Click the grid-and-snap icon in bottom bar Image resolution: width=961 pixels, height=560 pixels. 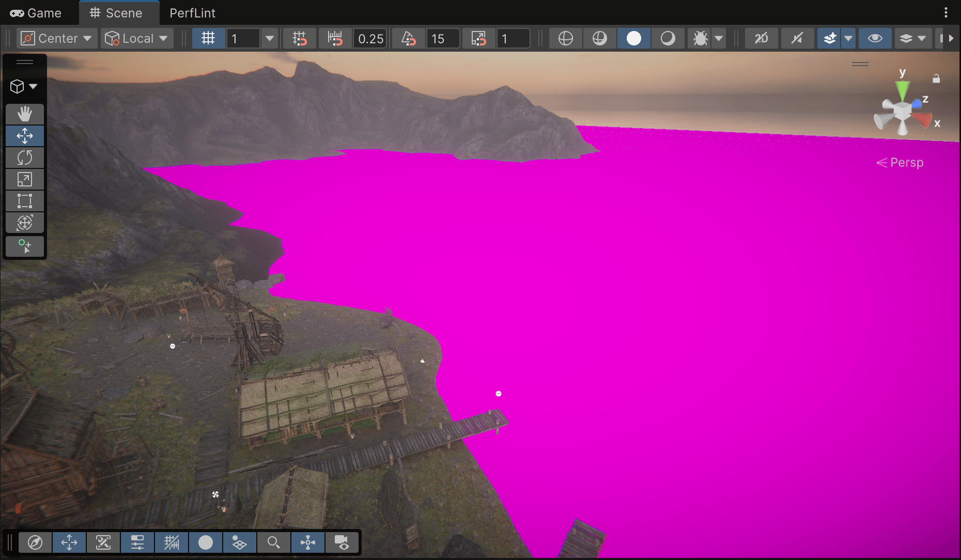[172, 542]
